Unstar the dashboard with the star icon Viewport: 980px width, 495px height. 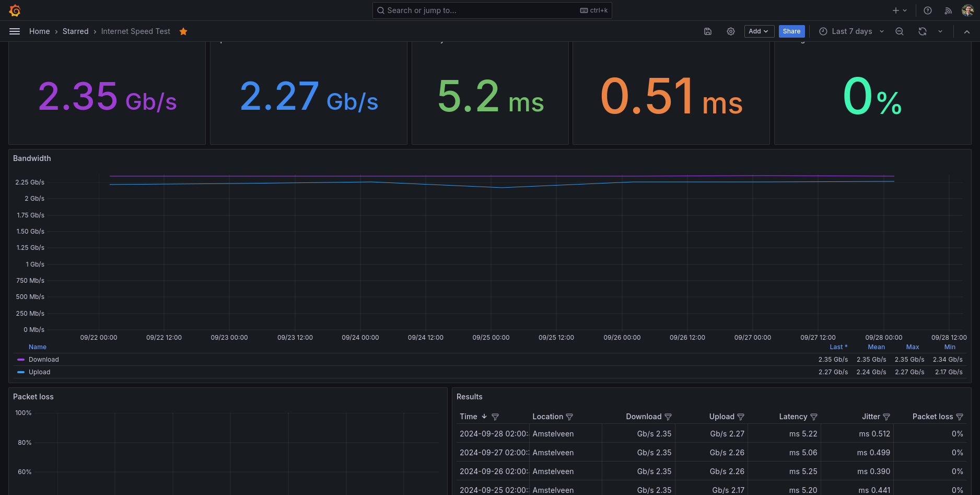tap(183, 31)
